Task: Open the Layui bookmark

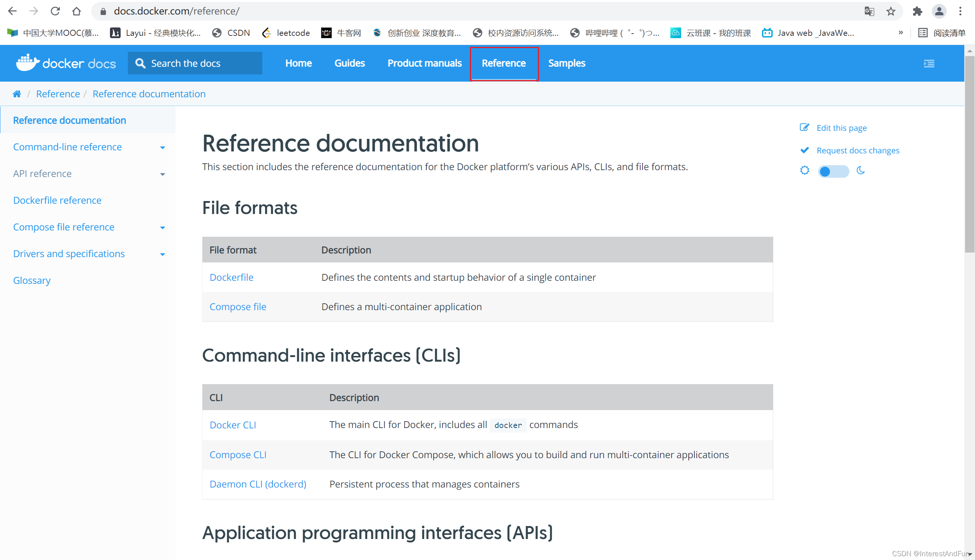Action: tap(155, 33)
